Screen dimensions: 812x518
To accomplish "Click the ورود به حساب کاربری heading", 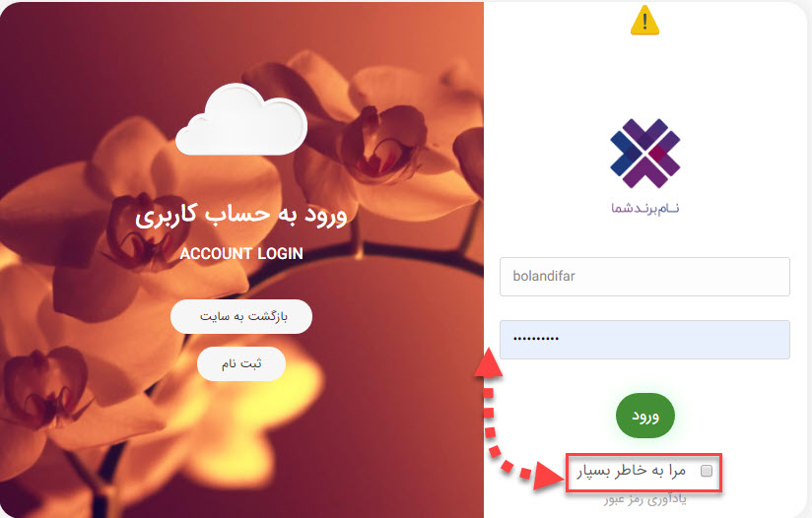I will (241, 215).
